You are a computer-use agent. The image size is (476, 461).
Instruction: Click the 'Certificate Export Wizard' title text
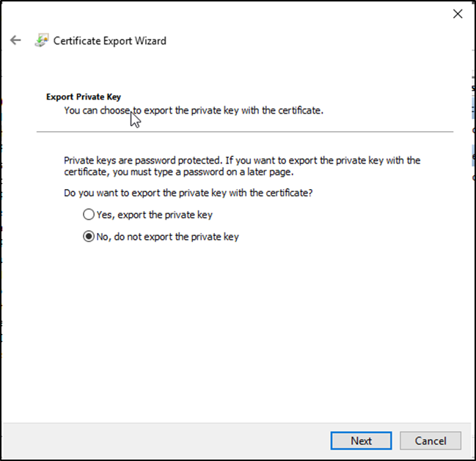110,41
